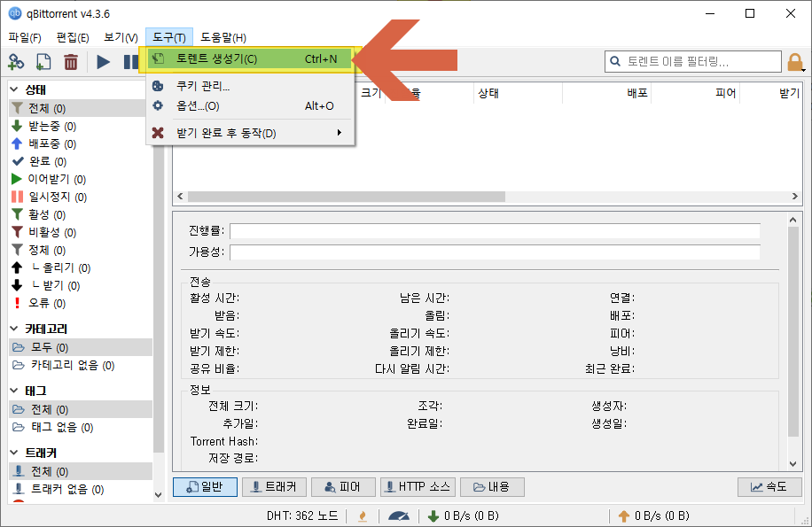Select the 정체 (0) filter
Viewport: 812px width, 527px height.
pyautogui.click(x=81, y=250)
